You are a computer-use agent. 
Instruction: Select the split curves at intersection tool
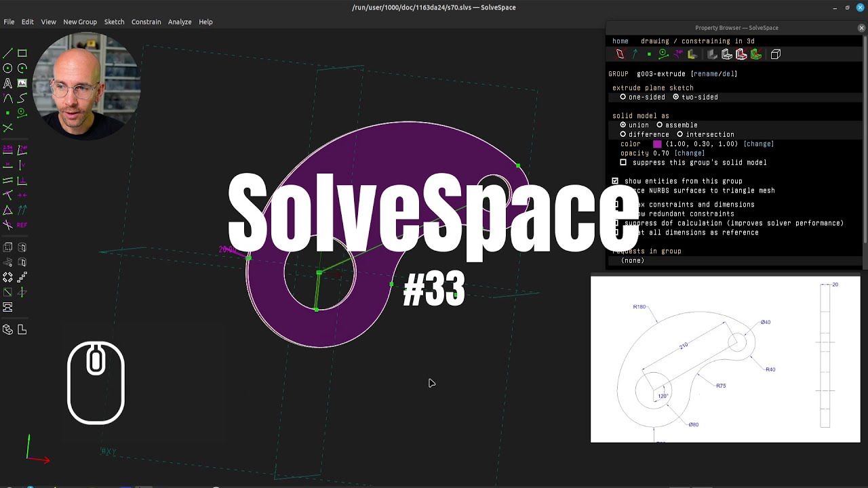pos(7,128)
